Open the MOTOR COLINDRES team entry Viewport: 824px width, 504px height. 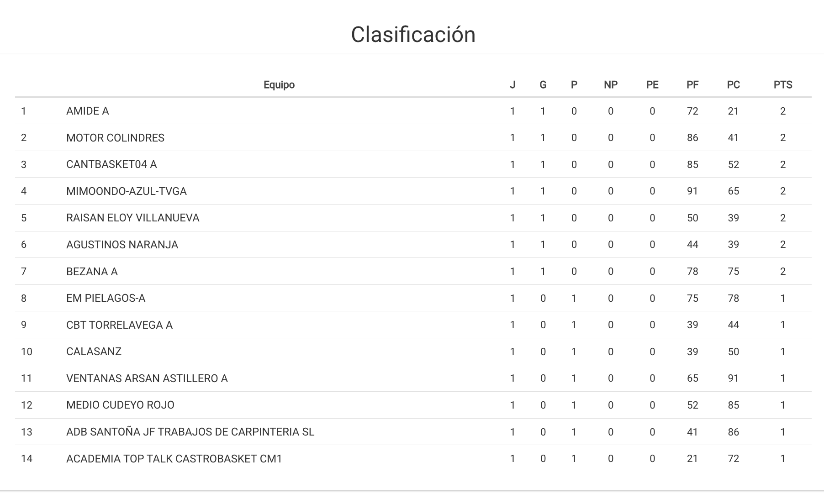coord(115,138)
